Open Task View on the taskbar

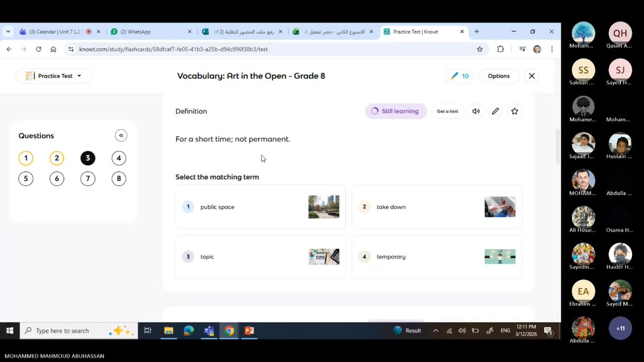coord(148,330)
